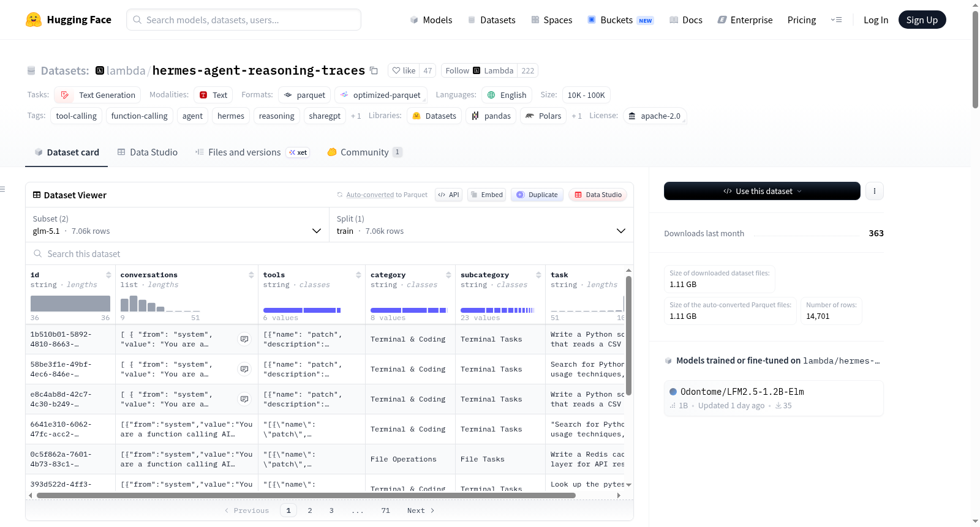Sort by the conversations column

click(251, 275)
